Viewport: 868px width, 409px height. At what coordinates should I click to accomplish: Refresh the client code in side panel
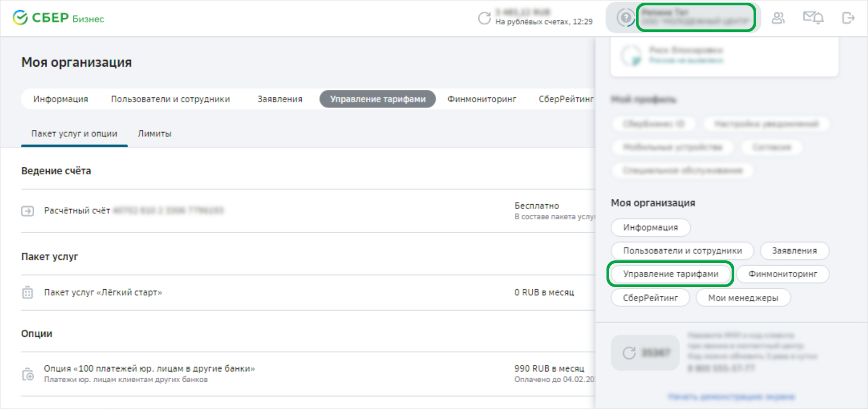tap(629, 353)
